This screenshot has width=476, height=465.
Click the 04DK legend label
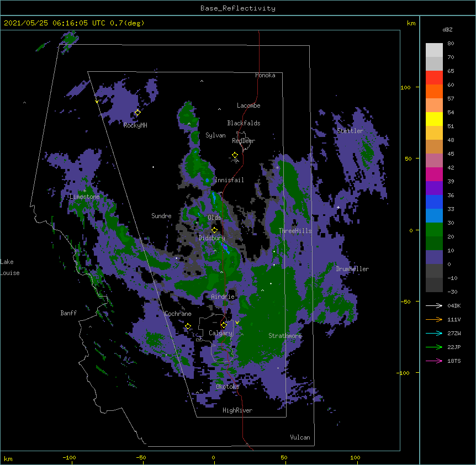(454, 305)
